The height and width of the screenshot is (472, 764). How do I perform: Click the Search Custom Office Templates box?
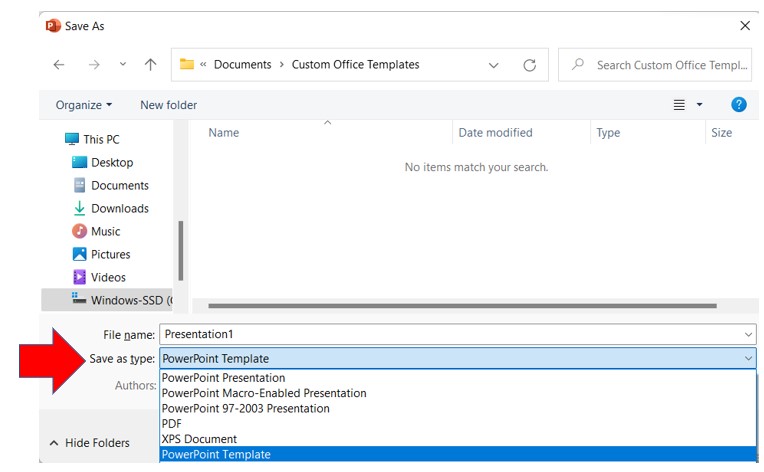[x=655, y=65]
